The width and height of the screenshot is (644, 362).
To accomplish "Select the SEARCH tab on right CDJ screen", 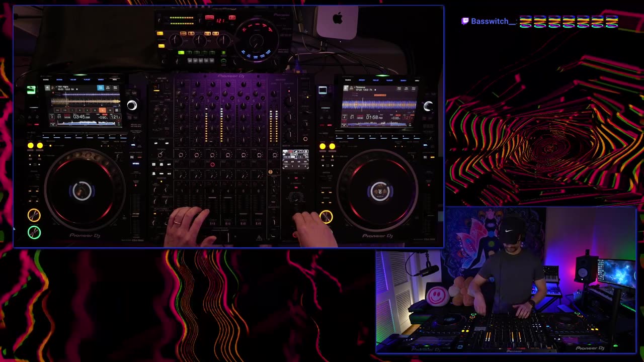I will point(404,80).
